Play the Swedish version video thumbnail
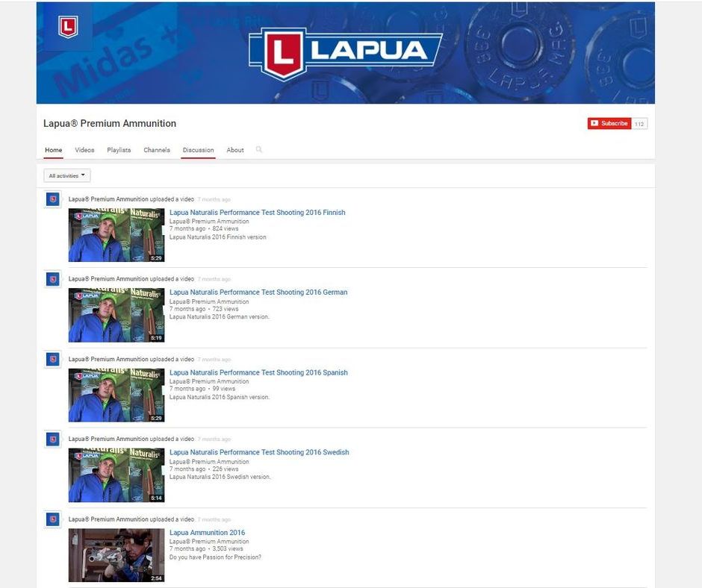Image resolution: width=702 pixels, height=588 pixels. point(117,475)
